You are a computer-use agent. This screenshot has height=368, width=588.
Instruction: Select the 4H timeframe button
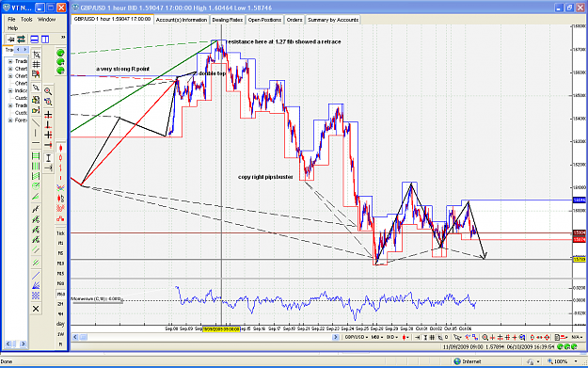pos(60,314)
